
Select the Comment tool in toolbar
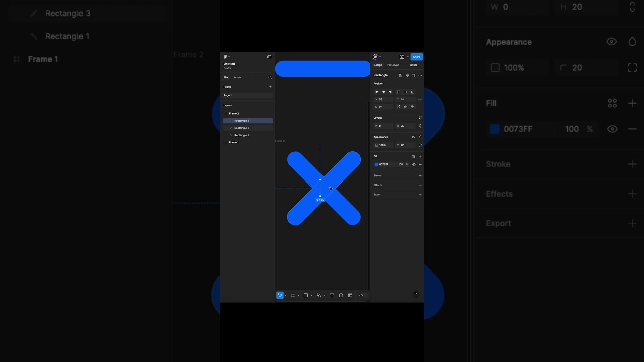[341, 295]
